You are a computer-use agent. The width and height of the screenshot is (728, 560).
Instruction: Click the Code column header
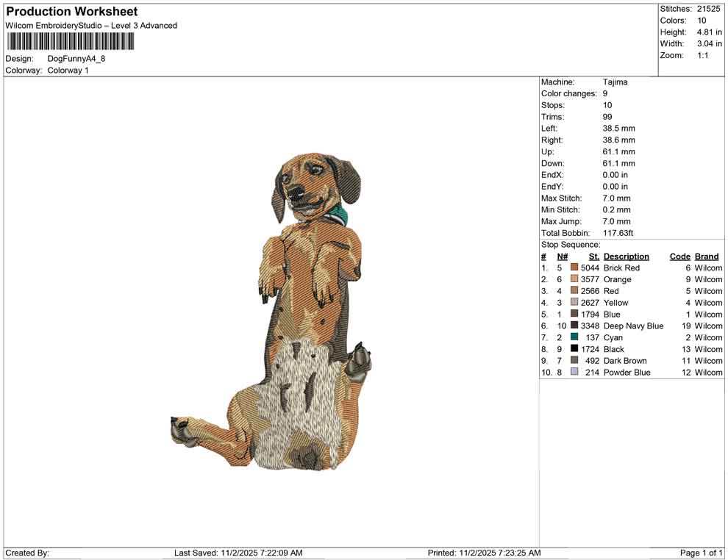(x=680, y=256)
